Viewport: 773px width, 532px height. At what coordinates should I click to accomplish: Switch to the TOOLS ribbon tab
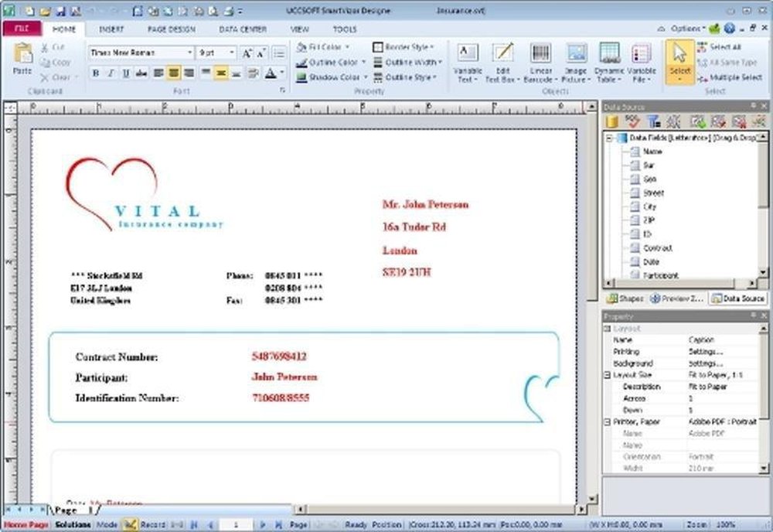(345, 29)
